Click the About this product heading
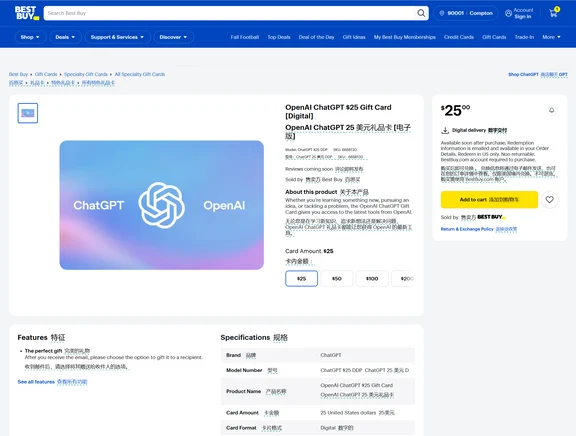The height and width of the screenshot is (436, 576). click(x=311, y=192)
